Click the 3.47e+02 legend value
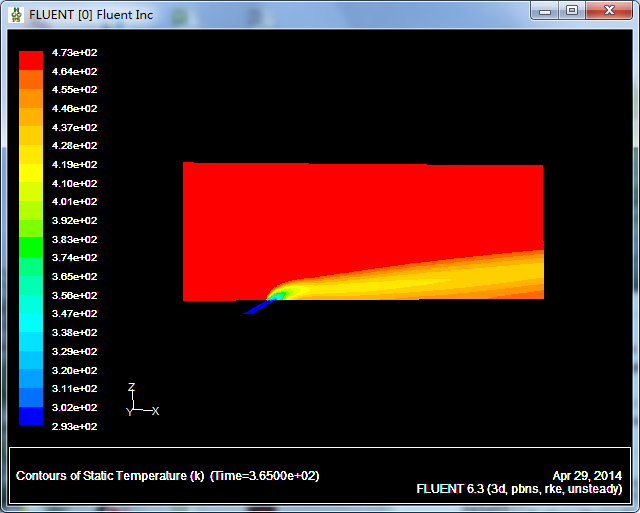 tap(75, 313)
